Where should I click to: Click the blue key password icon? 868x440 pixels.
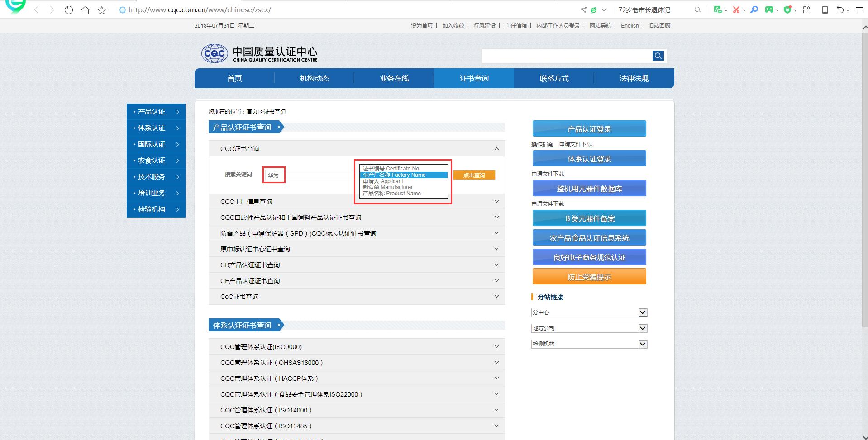click(754, 9)
